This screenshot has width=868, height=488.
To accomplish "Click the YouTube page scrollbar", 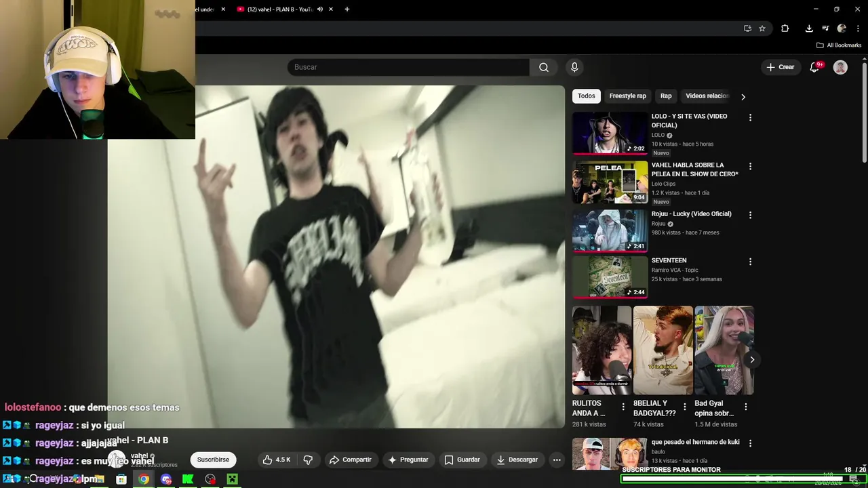I will (864, 113).
